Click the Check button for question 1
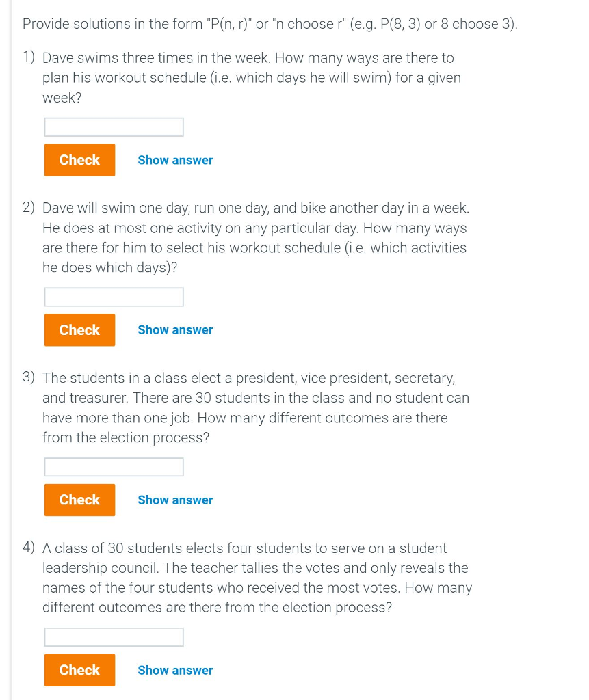589x700 pixels. tap(79, 159)
